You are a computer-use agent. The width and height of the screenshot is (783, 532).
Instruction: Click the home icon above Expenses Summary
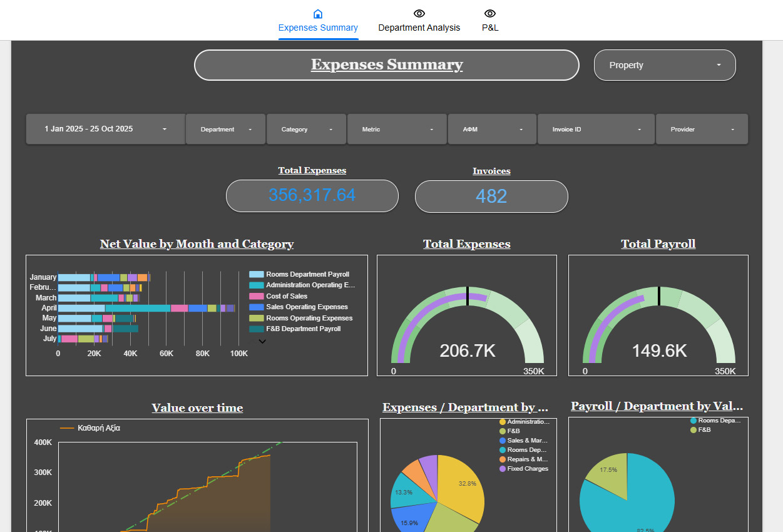tap(318, 14)
